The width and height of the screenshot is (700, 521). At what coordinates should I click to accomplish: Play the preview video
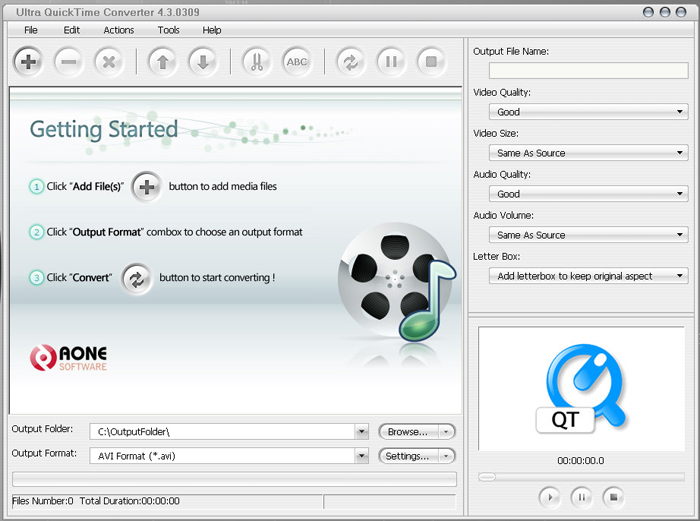point(550,497)
